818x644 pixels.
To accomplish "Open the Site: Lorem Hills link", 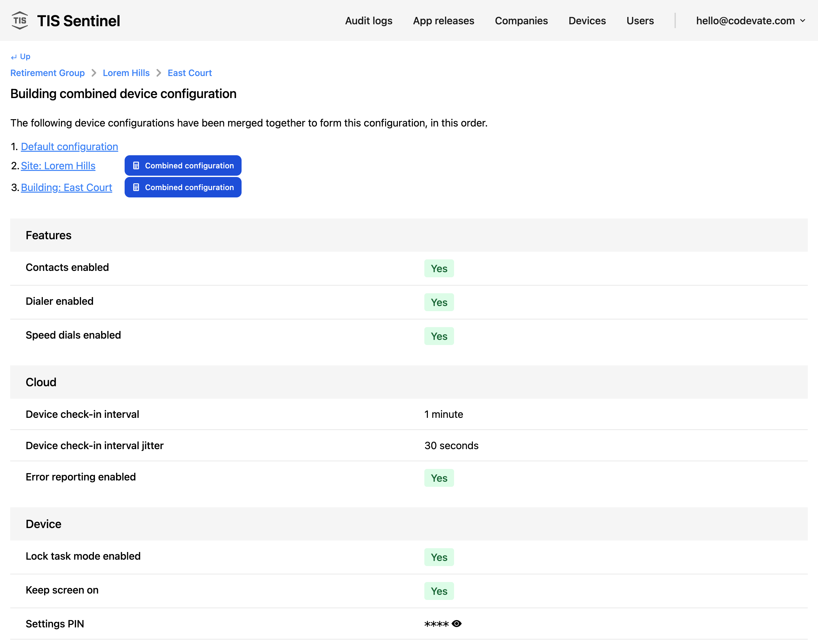I will (x=58, y=165).
